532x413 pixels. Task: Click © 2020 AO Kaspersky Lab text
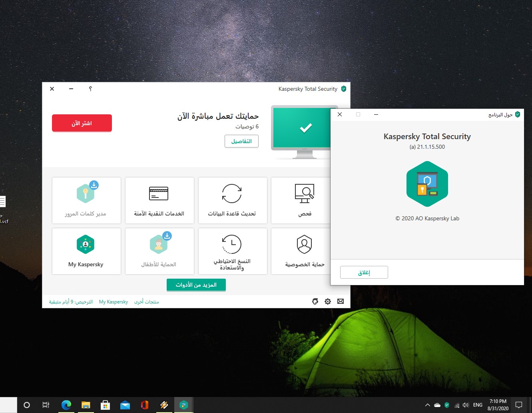tap(427, 218)
